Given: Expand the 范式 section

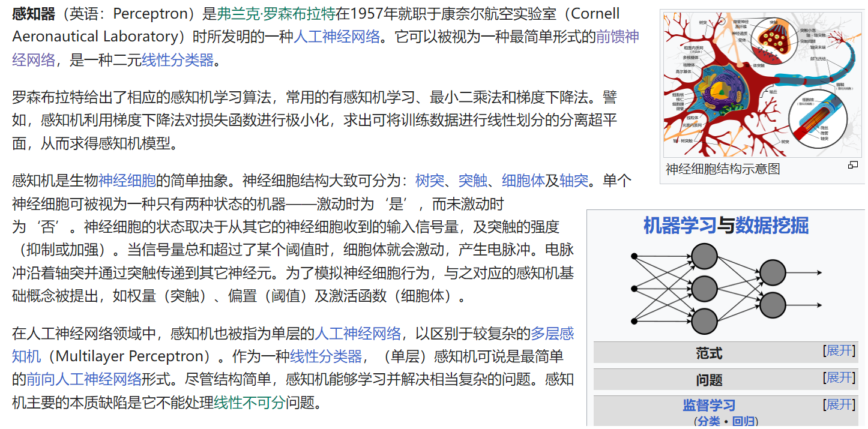Looking at the screenshot, I should pyautogui.click(x=839, y=351).
